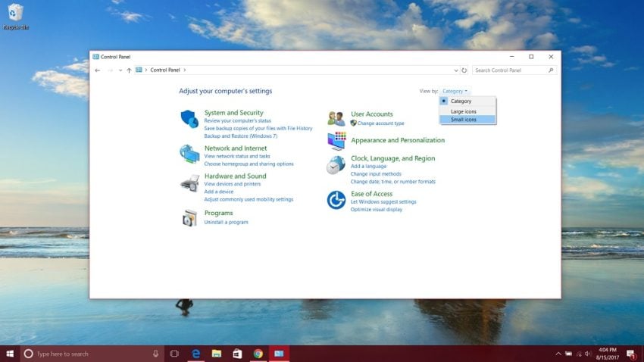This screenshot has height=362, width=644.
Task: Open the Programs disc icon
Action: [x=189, y=217]
